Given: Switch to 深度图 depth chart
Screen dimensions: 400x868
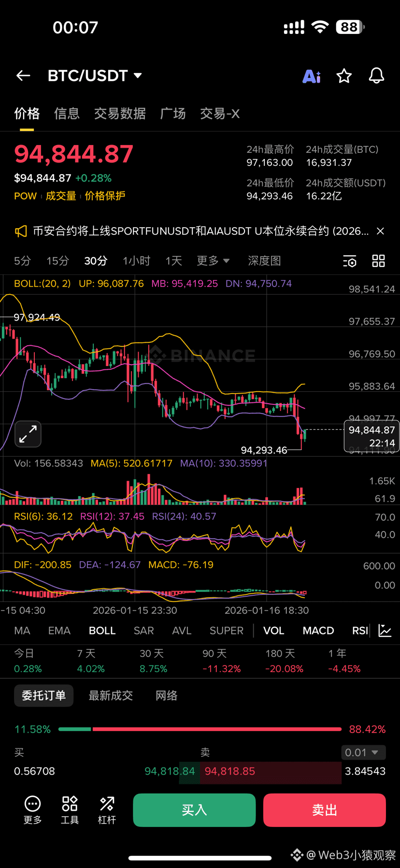Looking at the screenshot, I should click(x=264, y=261).
